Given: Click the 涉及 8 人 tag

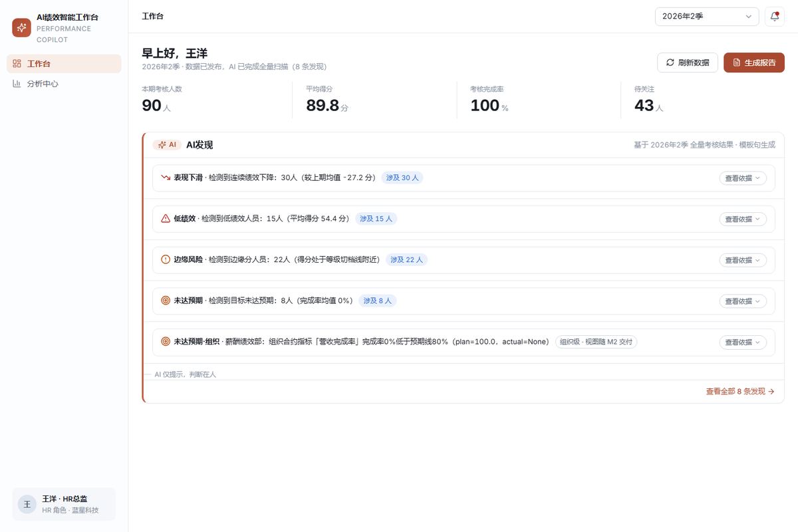Looking at the screenshot, I should 378,301.
